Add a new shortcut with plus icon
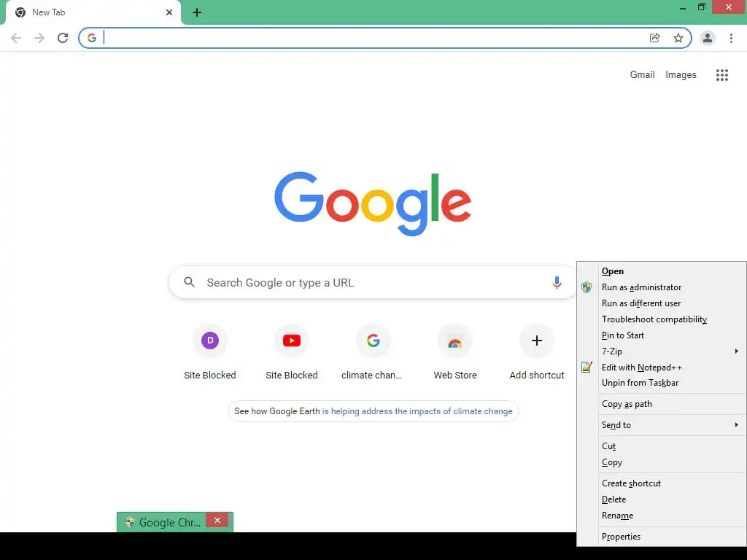 537,341
